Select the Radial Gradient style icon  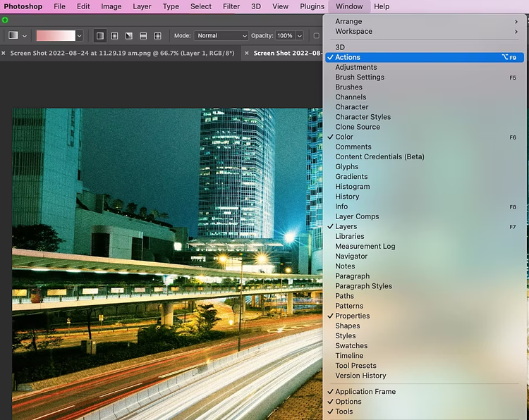pos(114,35)
